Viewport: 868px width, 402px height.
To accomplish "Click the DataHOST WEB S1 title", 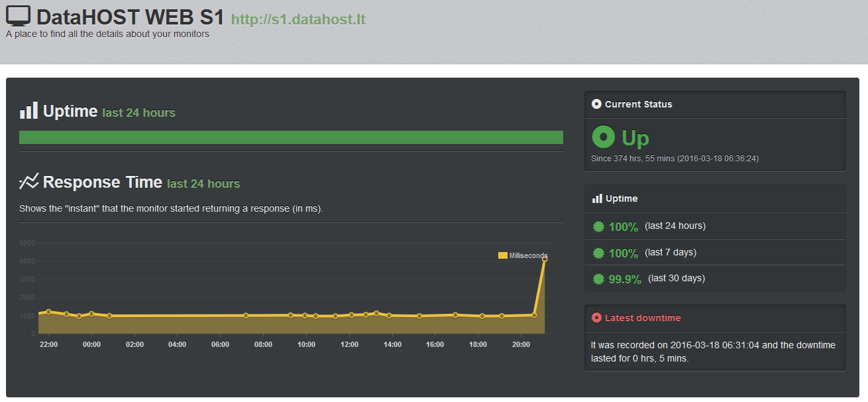I will point(131,17).
